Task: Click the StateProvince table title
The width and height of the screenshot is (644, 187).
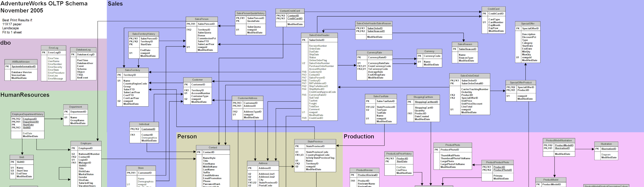Action: [315, 142]
